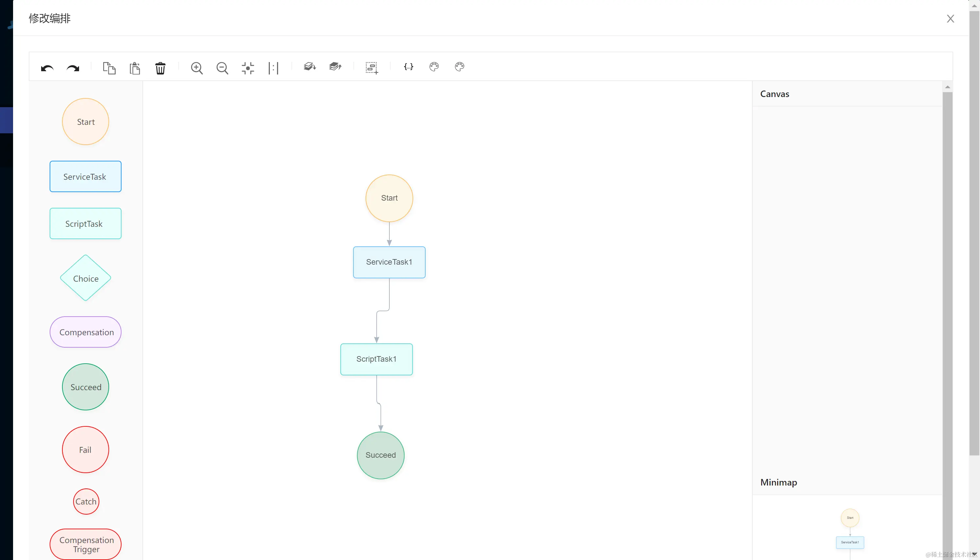Activate the multi-select marquee icon
The height and width of the screenshot is (560, 980).
[371, 68]
